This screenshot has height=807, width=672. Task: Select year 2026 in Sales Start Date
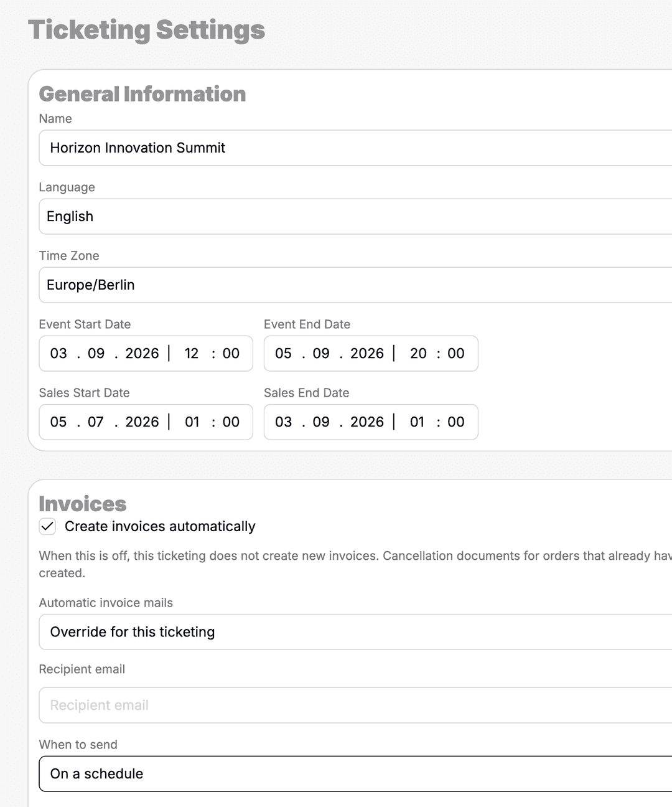(142, 422)
